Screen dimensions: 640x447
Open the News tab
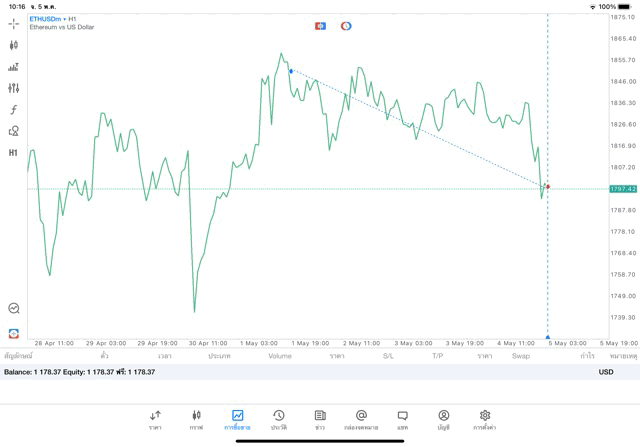[x=320, y=419]
